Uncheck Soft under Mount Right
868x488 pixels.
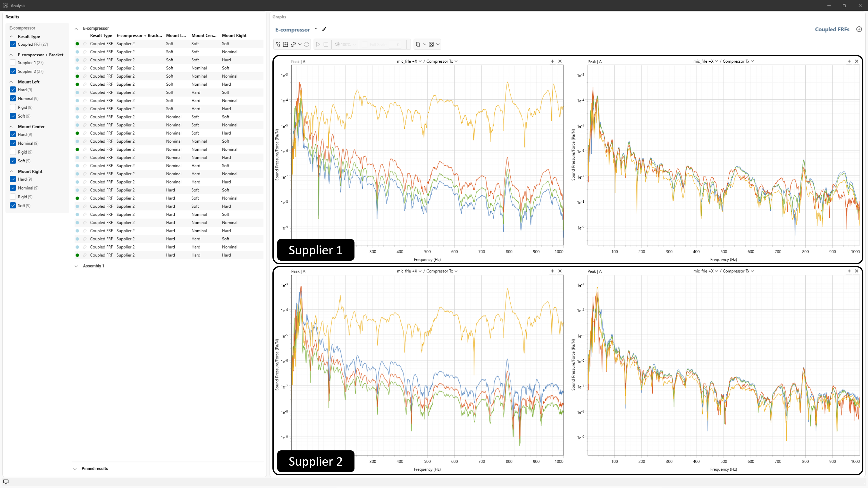pos(13,206)
